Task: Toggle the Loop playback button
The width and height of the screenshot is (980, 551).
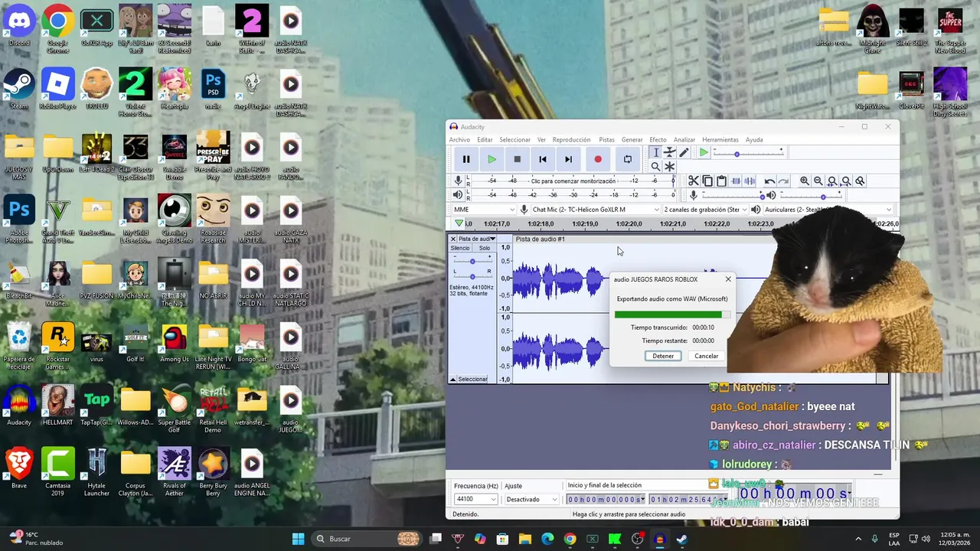Action: pyautogui.click(x=627, y=159)
